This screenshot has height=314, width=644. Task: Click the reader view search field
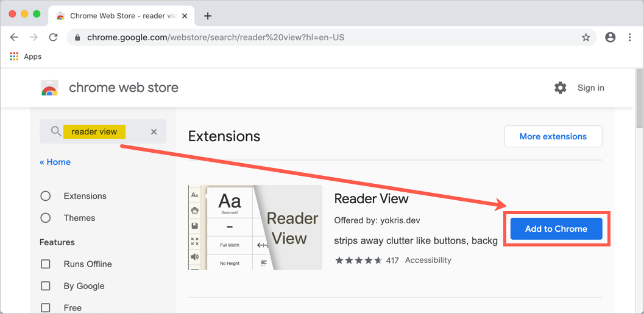(103, 131)
